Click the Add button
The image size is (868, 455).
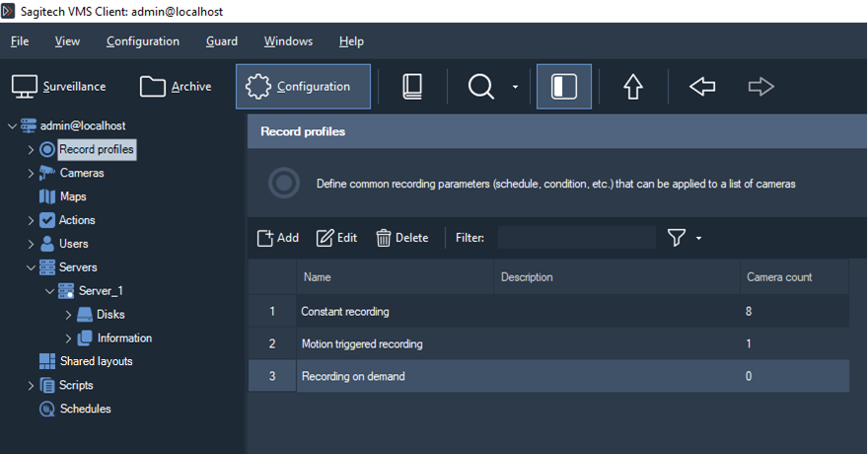[x=277, y=238]
